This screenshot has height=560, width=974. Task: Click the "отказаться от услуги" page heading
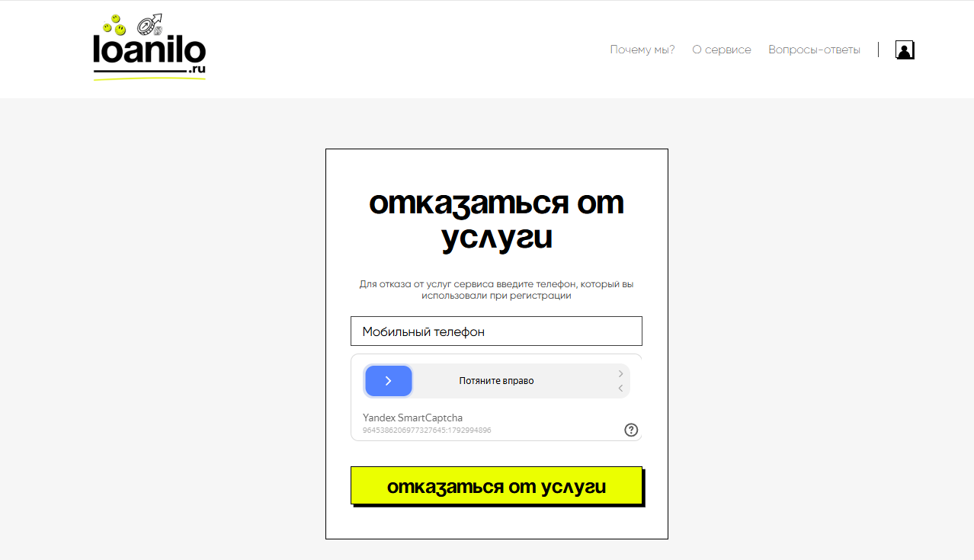(496, 220)
